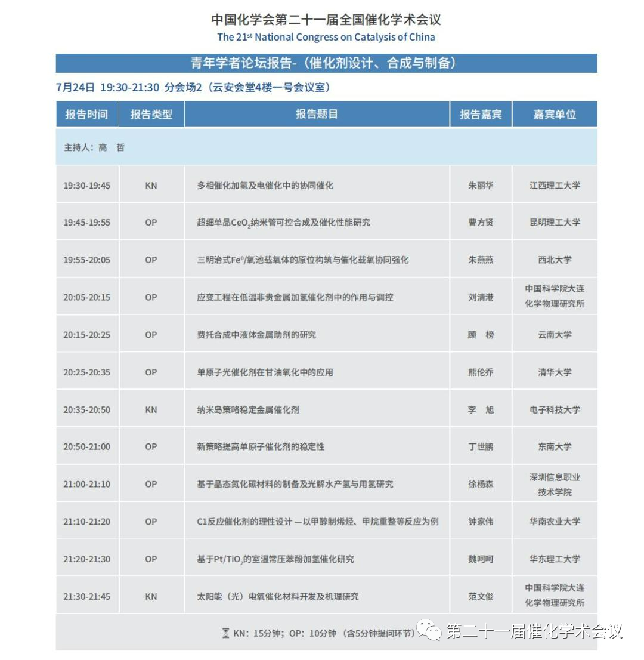Click talk title 新策略提高单原子催化剂的稳定性
644x660 pixels.
point(261,447)
